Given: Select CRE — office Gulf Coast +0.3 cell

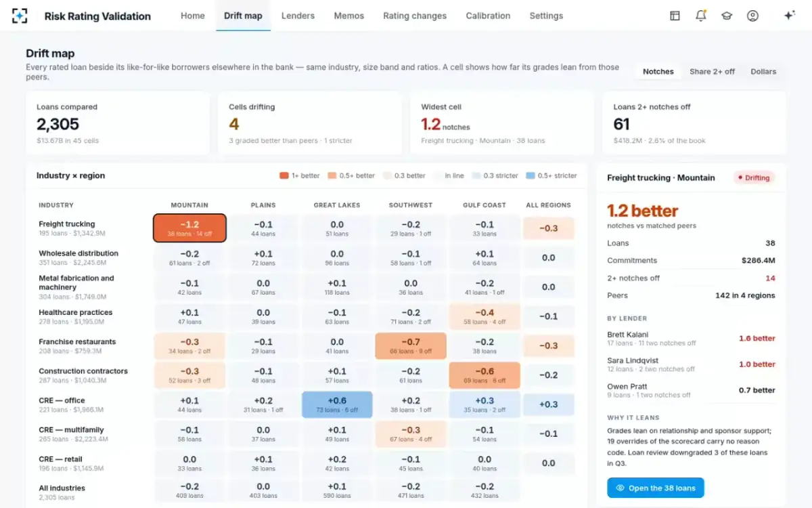Looking at the screenshot, I should pyautogui.click(x=484, y=404).
